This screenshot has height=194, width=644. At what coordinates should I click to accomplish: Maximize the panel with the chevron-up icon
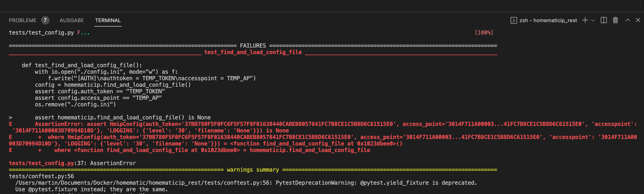627,20
